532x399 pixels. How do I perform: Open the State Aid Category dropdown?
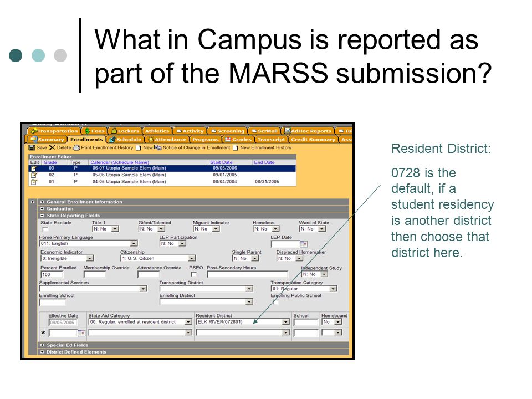(188, 322)
